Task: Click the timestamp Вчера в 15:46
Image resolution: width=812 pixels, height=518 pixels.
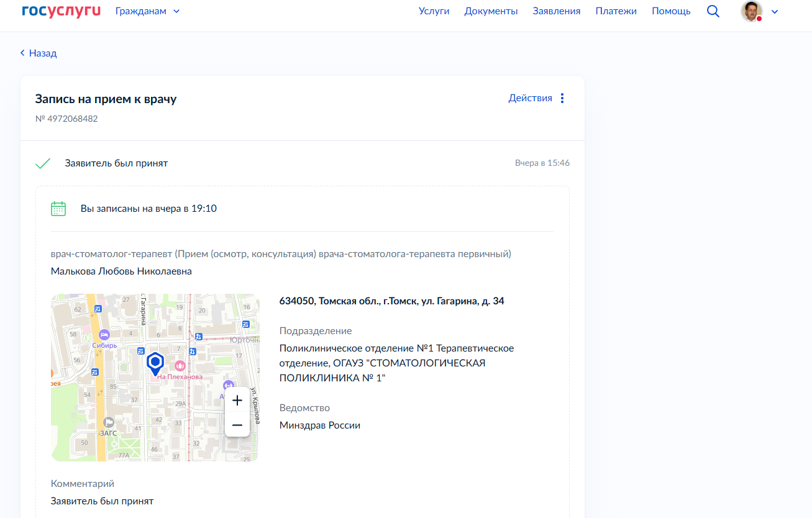Action: pyautogui.click(x=542, y=163)
